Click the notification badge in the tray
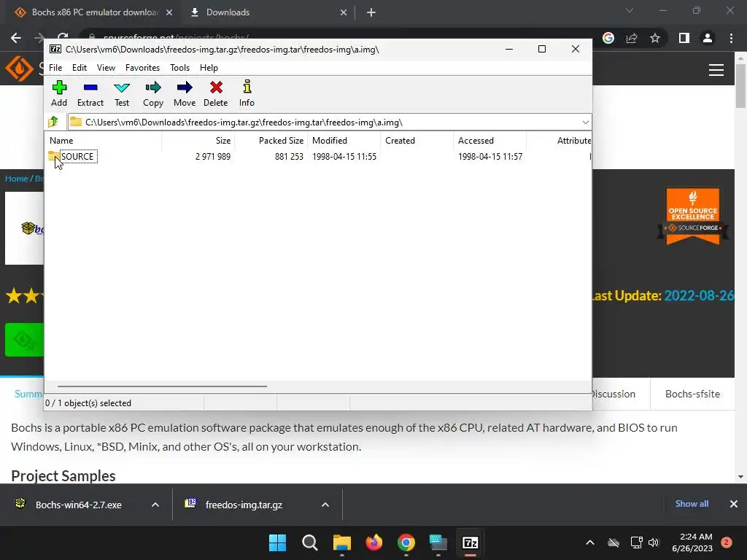747x560 pixels. coord(727,542)
